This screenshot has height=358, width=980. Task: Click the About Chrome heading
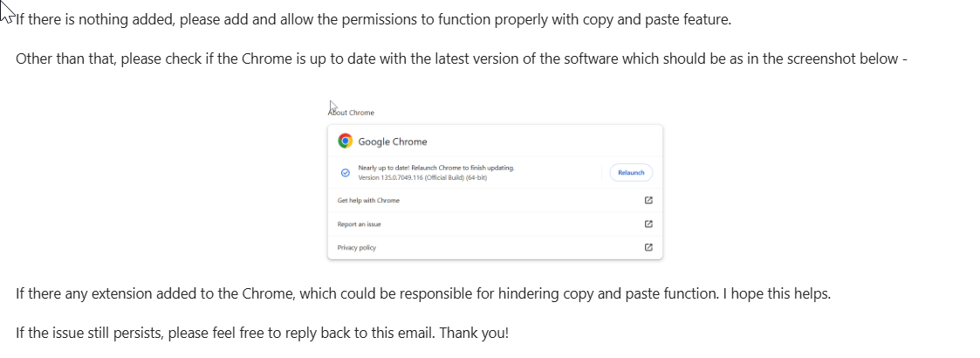click(352, 113)
